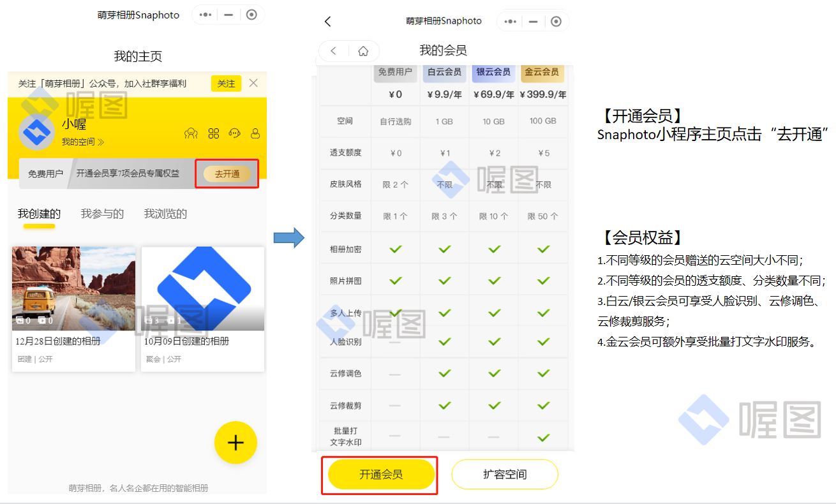This screenshot has height=504, width=836.
Task: Click the 免费用户 label in membership bar
Action: click(x=45, y=174)
